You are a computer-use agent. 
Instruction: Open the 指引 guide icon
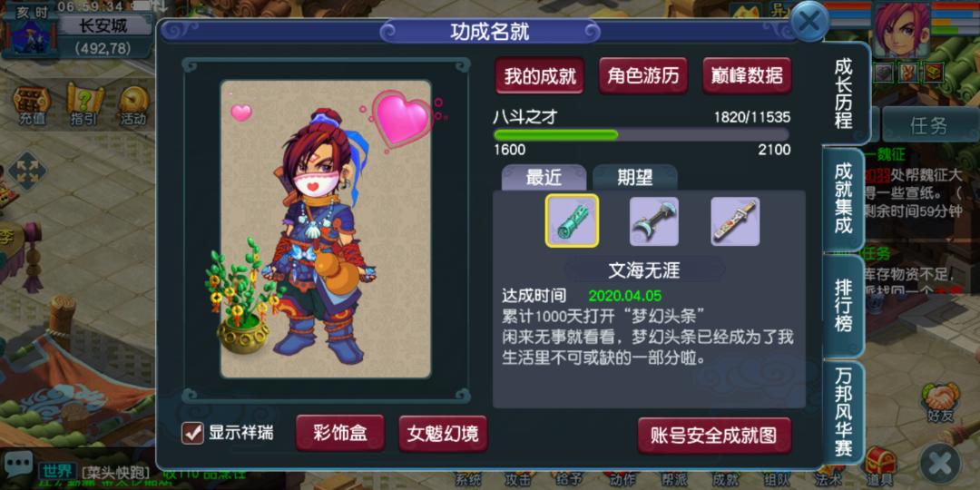click(83, 106)
